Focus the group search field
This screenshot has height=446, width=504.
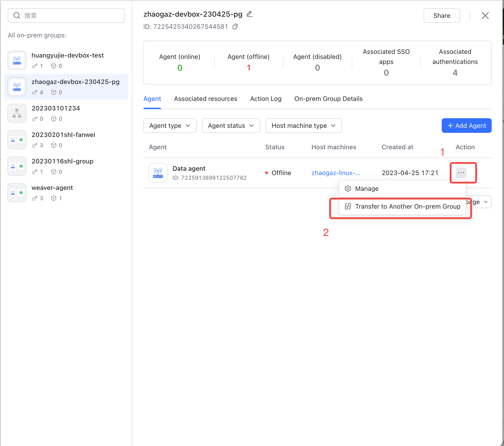(x=66, y=16)
